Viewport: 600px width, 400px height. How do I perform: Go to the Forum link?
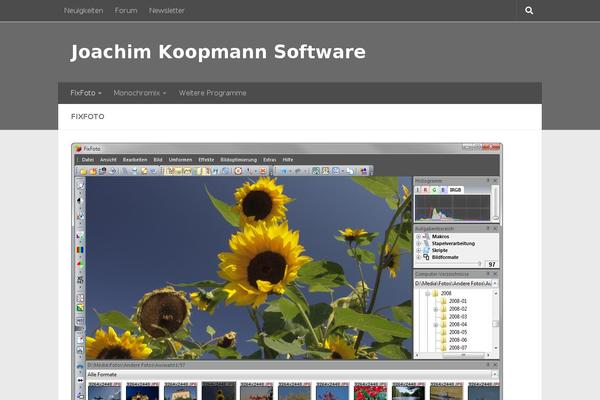click(126, 11)
